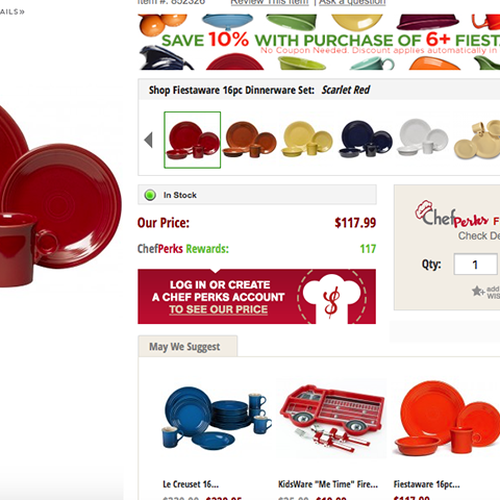Click the left arrow of color carousel
The width and height of the screenshot is (500, 500).
click(x=149, y=140)
